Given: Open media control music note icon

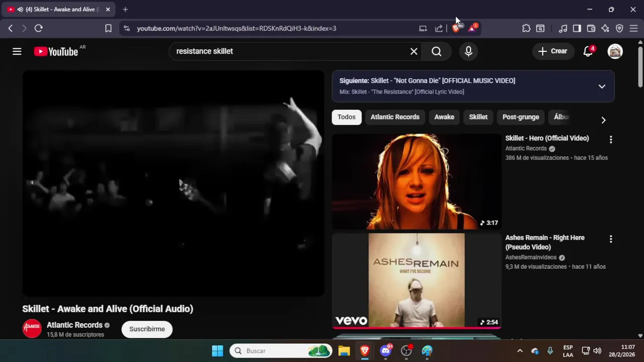Looking at the screenshot, I should (563, 28).
